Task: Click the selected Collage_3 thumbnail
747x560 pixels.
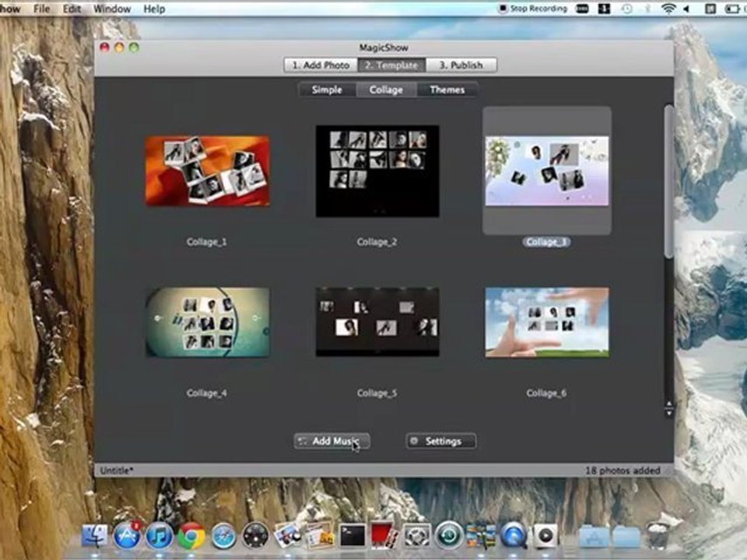Action: coord(546,171)
